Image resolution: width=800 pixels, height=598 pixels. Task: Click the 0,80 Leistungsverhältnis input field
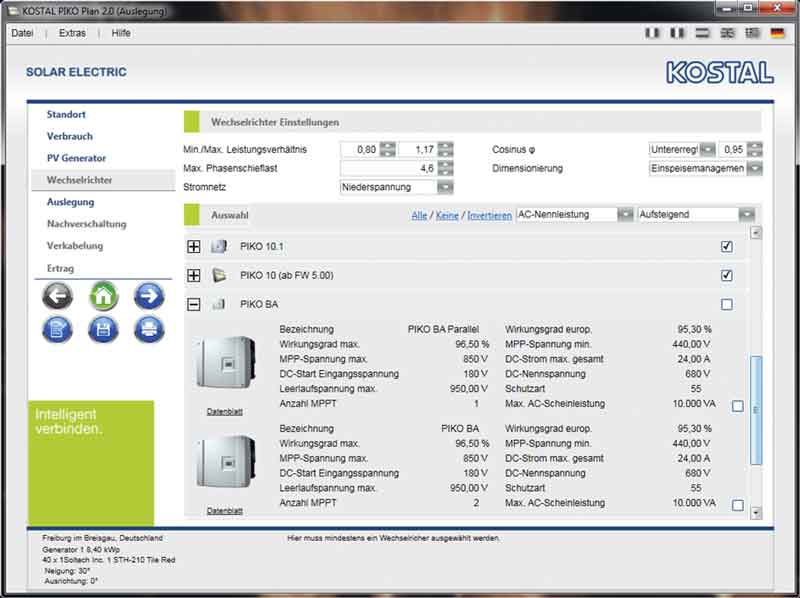[360, 150]
